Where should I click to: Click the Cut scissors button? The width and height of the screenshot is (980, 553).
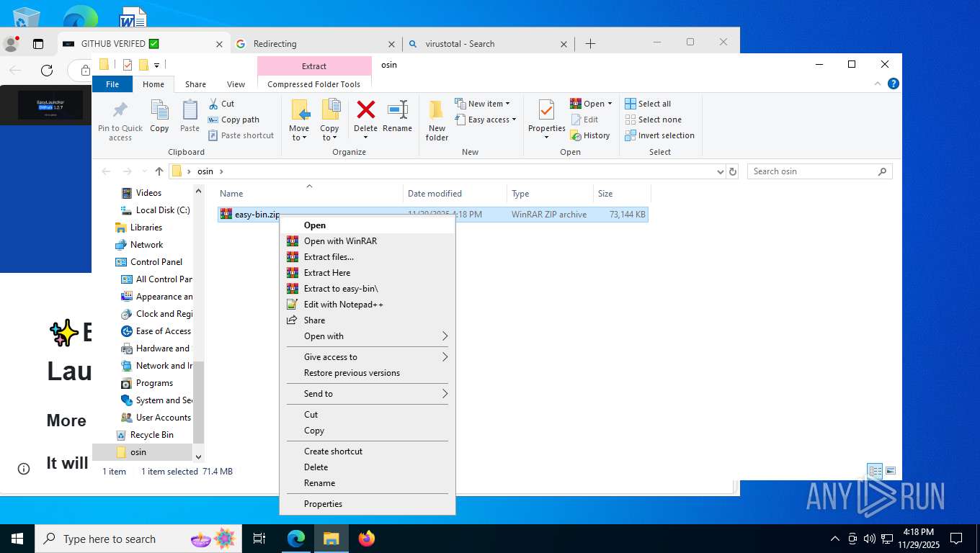click(221, 104)
